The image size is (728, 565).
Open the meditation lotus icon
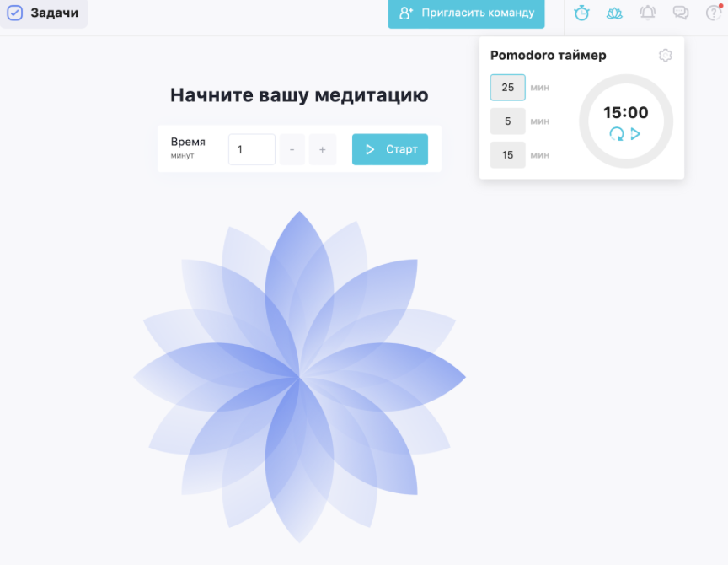[614, 13]
